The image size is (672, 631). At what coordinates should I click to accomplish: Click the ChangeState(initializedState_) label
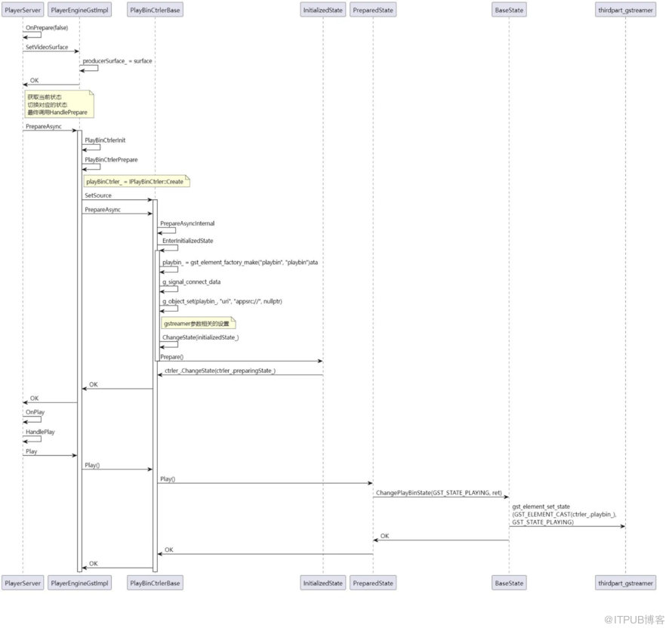click(201, 337)
